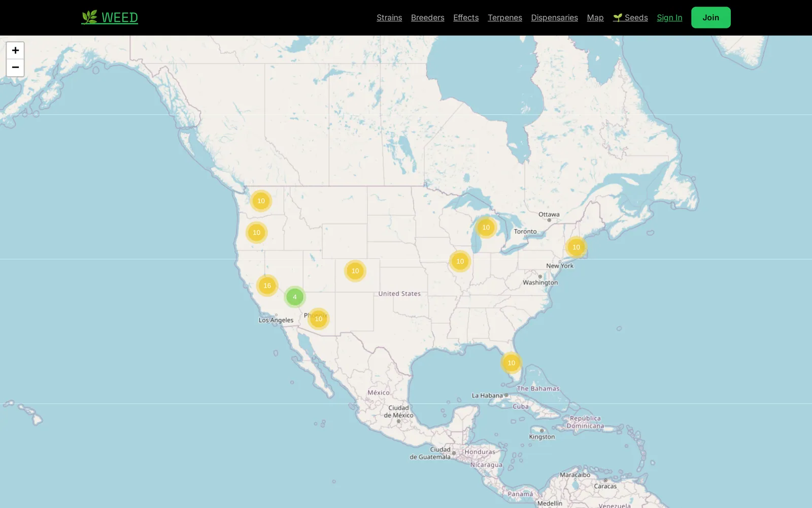812x508 pixels.
Task: Click the "Nicaragua" map label
Action: point(486,465)
